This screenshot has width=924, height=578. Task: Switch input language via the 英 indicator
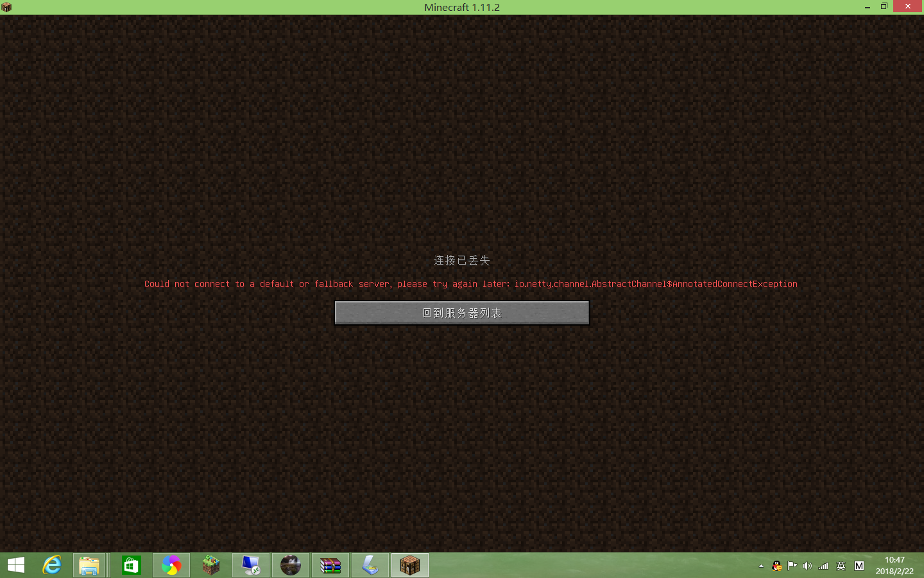coord(841,566)
